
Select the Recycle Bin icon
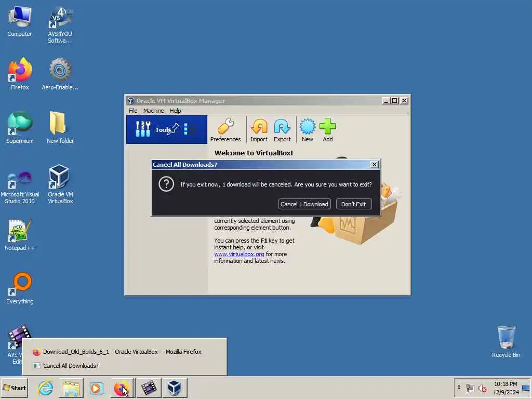(x=506, y=342)
